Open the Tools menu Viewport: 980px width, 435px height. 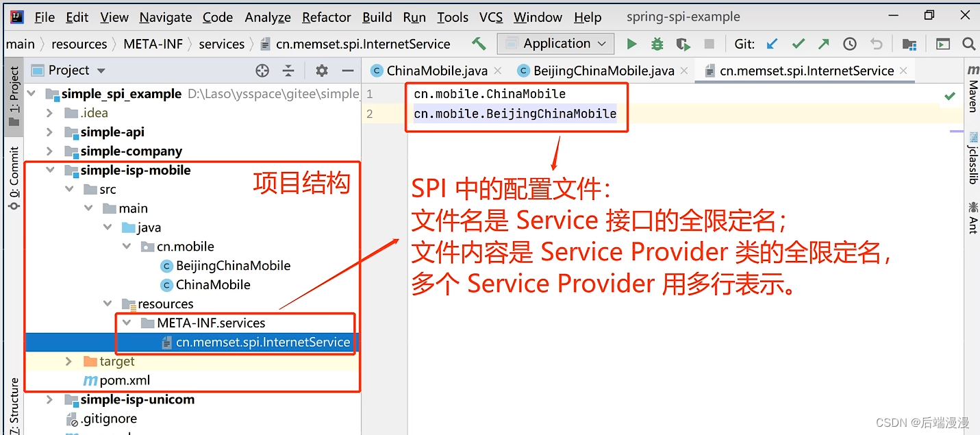pyautogui.click(x=453, y=17)
